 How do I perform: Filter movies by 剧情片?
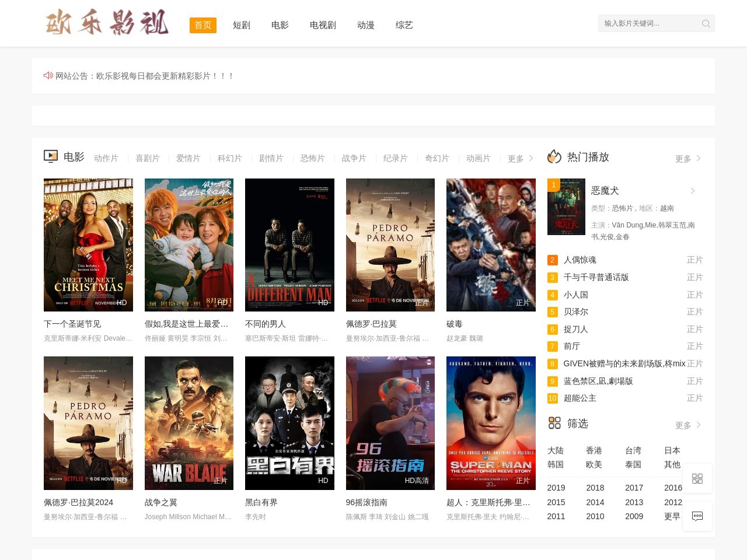pos(271,159)
